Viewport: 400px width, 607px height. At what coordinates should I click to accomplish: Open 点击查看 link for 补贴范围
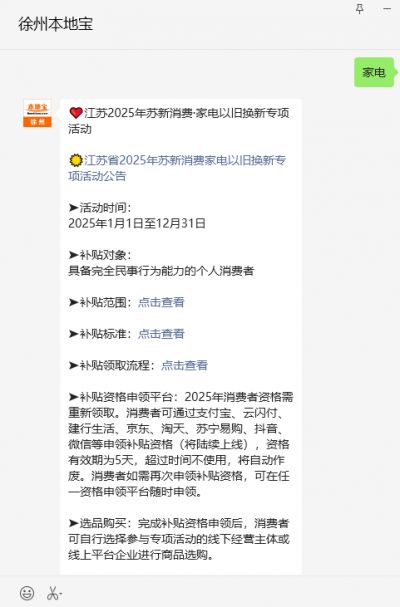pyautogui.click(x=161, y=302)
